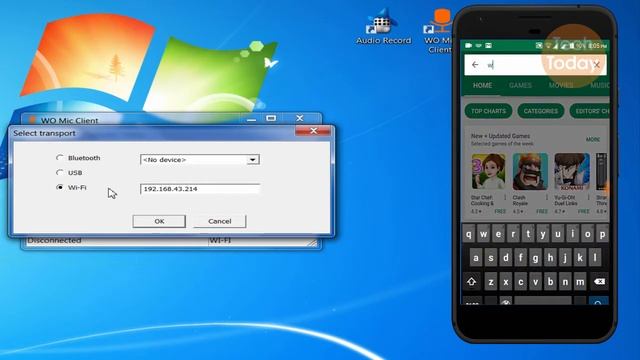Screen dimensions: 640x360
Task: Open the Audio Record desktop shortcut
Action: coord(383,27)
